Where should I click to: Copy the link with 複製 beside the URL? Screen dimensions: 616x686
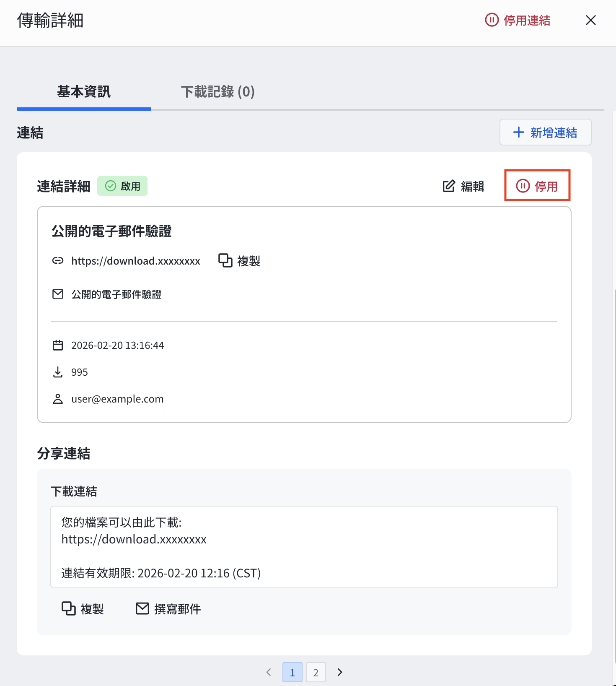[x=240, y=261]
